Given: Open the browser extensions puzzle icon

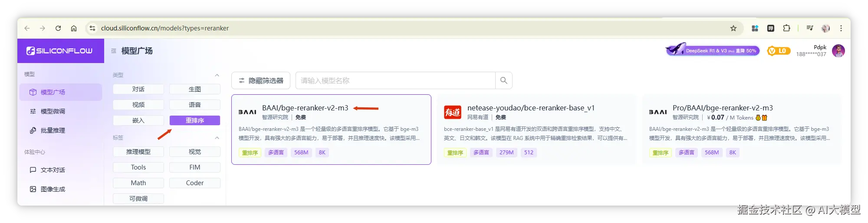Looking at the screenshot, I should point(786,28).
